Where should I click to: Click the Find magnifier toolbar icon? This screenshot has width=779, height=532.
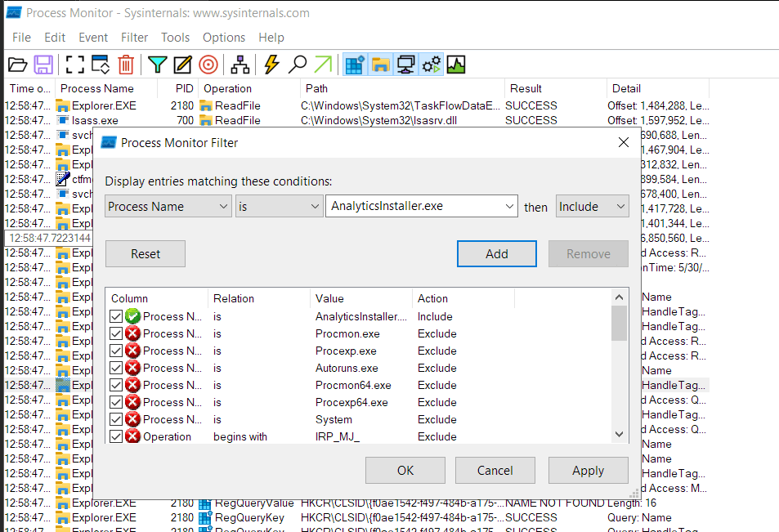pos(297,65)
